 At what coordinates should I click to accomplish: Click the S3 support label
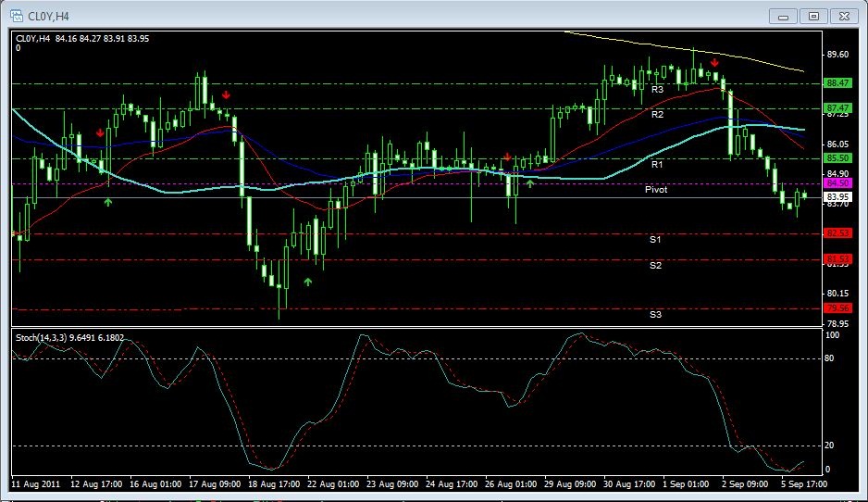(655, 315)
